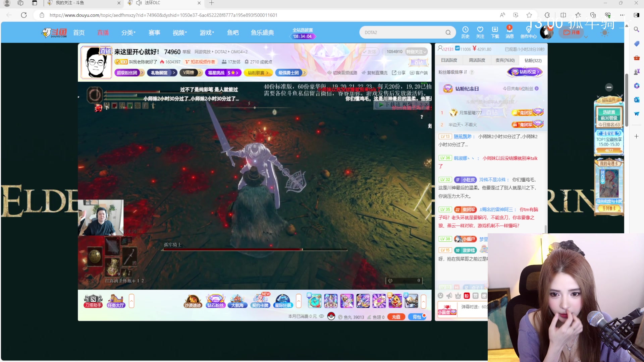
Task: Open 超级粉丝团 chevron pill
Action: tap(129, 72)
